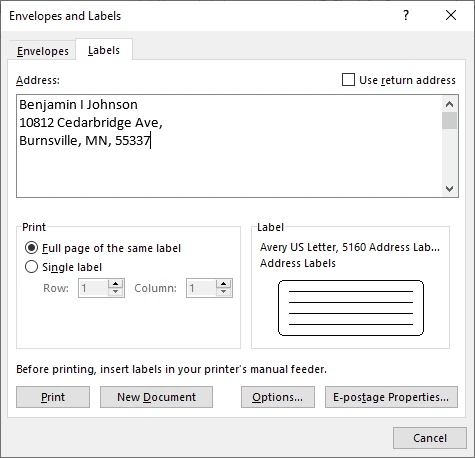The width and height of the screenshot is (475, 458).
Task: Click the address box scroll down arrow
Action: click(449, 189)
